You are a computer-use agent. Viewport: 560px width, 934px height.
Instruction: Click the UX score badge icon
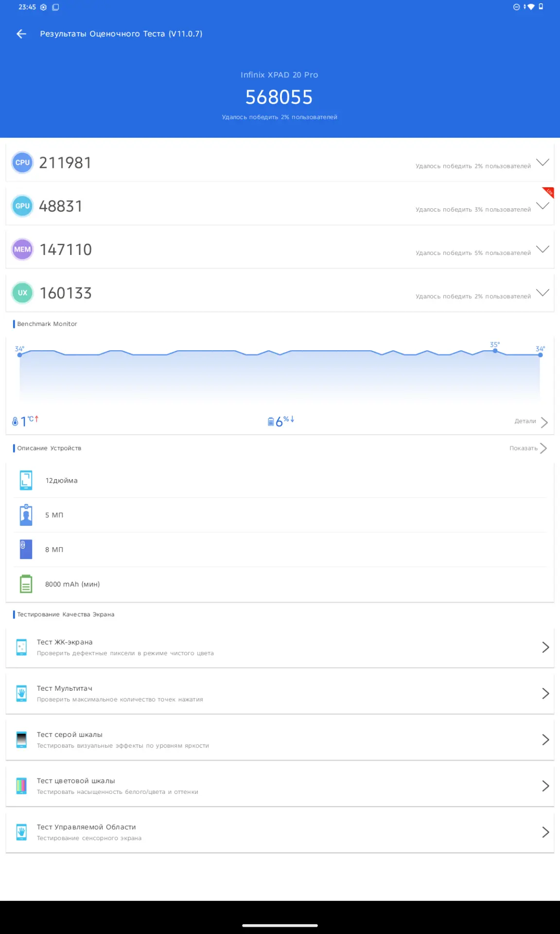click(x=22, y=293)
